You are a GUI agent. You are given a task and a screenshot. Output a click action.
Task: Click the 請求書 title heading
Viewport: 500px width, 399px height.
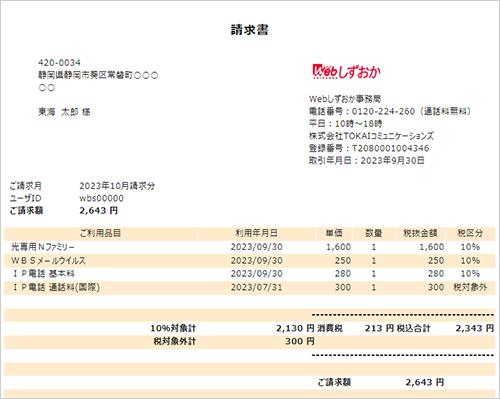click(250, 30)
